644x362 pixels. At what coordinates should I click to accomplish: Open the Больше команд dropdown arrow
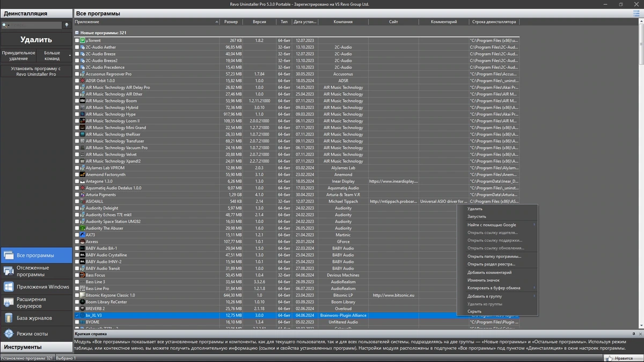[x=70, y=55]
